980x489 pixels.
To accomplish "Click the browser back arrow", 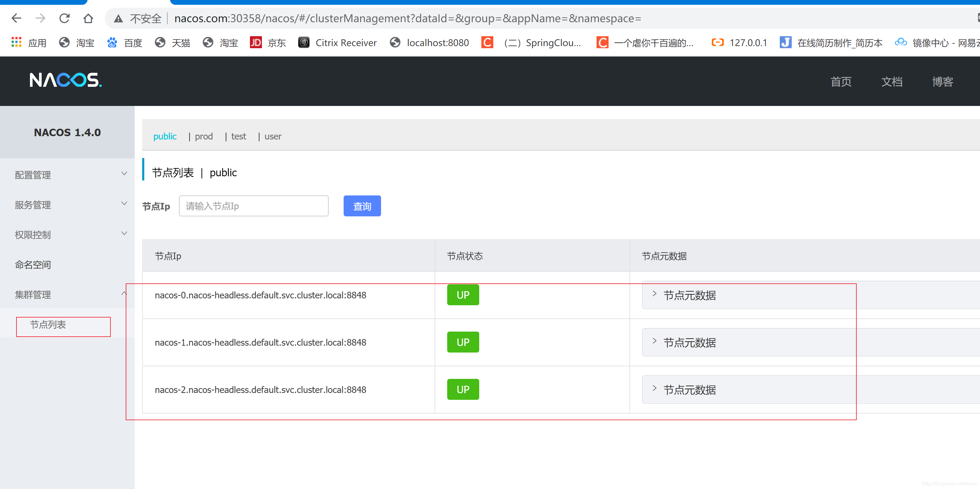I will (x=16, y=18).
